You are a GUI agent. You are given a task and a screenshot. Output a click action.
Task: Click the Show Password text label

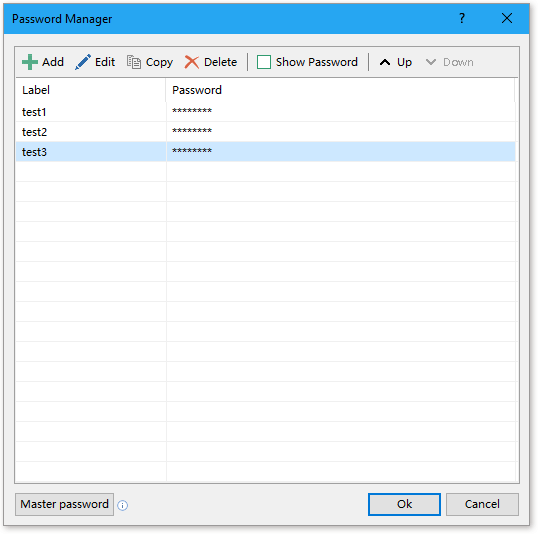[317, 62]
